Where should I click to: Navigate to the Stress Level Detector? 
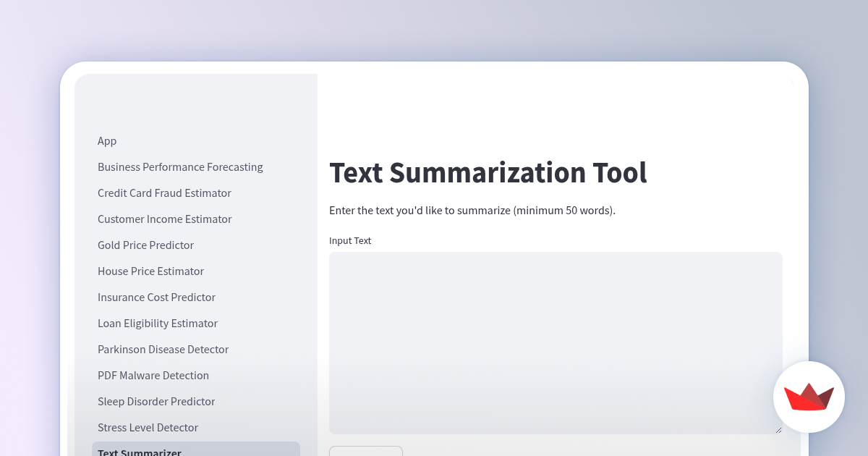148,427
